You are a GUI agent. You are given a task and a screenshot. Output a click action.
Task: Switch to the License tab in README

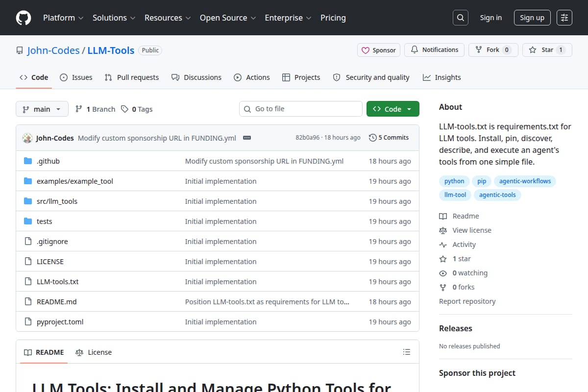[94, 352]
